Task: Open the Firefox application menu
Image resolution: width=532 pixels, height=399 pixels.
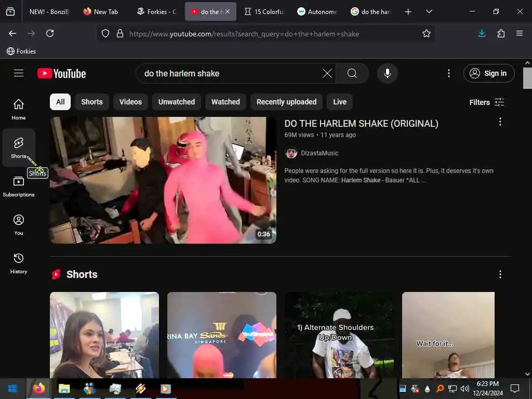Action: click(519, 33)
